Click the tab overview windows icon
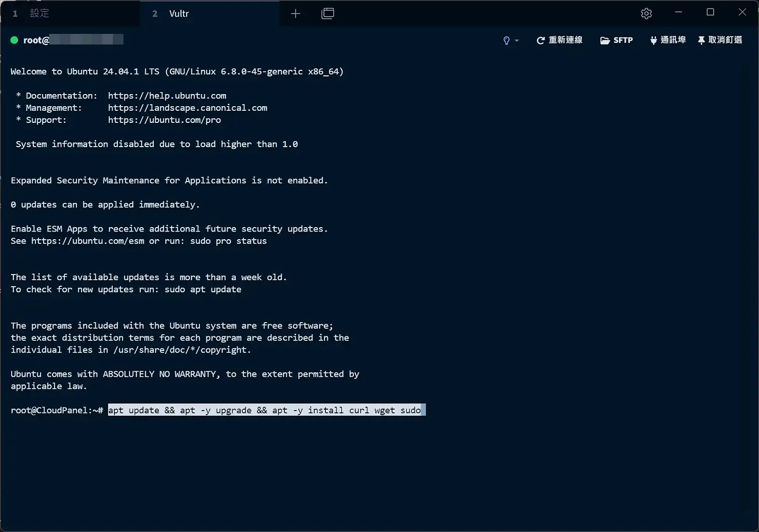This screenshot has height=532, width=759. pyautogui.click(x=328, y=14)
